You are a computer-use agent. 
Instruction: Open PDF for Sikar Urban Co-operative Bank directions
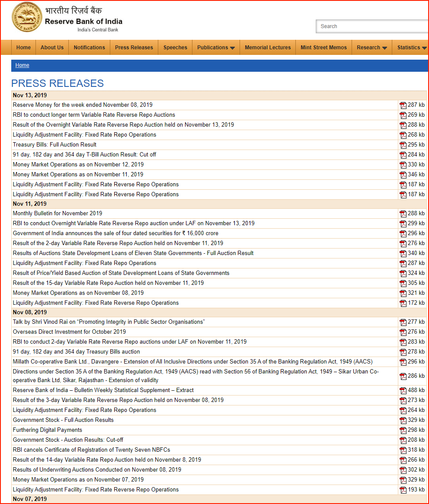tap(403, 376)
